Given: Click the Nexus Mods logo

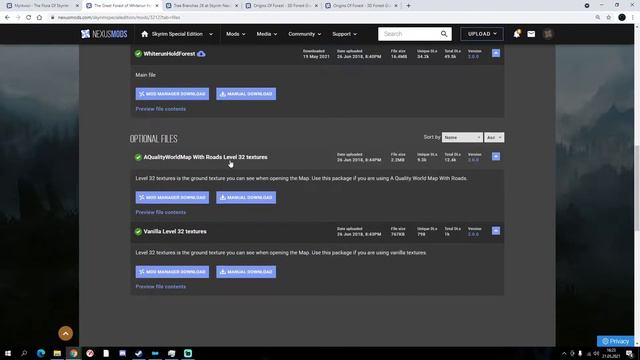Looking at the screenshot, I should pyautogui.click(x=104, y=34).
